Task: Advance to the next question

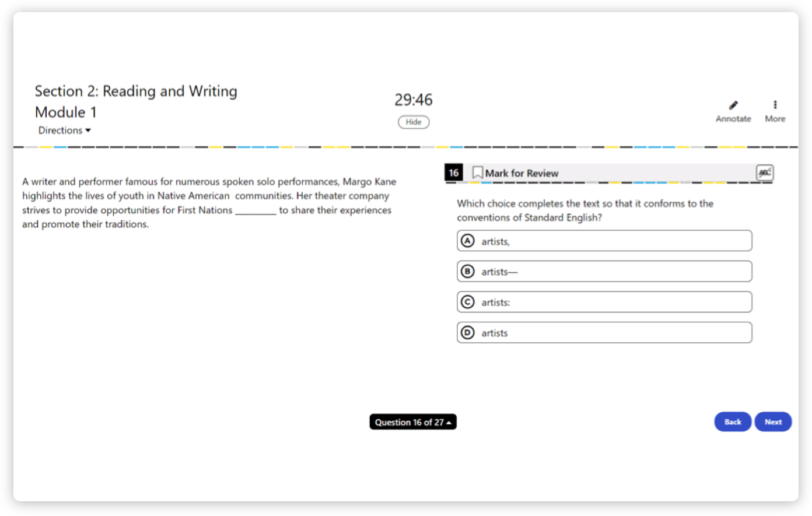Action: (772, 422)
